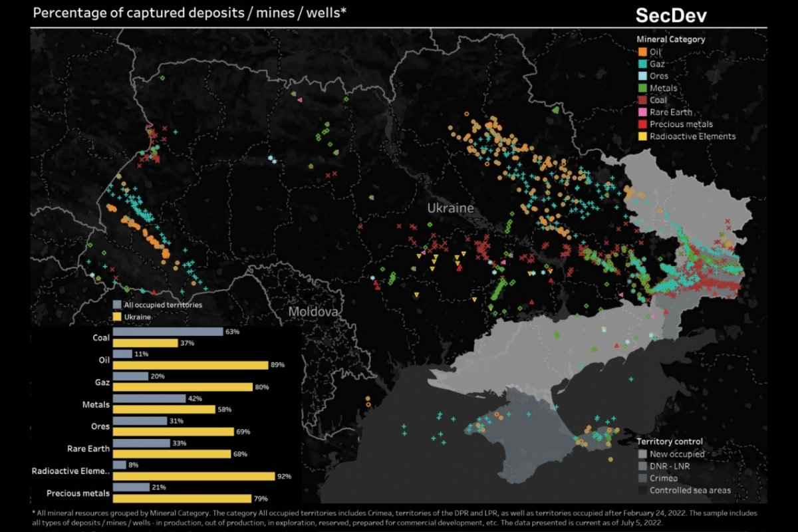
Task: Click the orange Oil legend swatch
Action: click(x=642, y=52)
